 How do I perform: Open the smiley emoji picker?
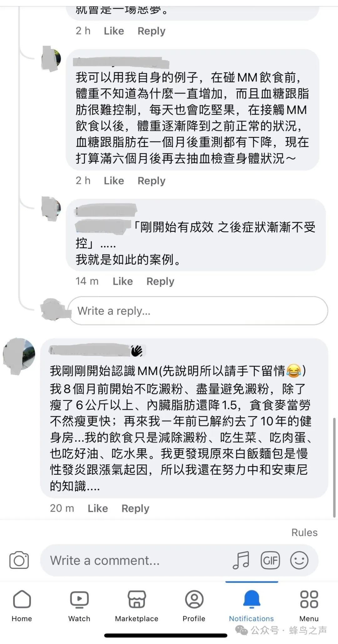pos(299,560)
